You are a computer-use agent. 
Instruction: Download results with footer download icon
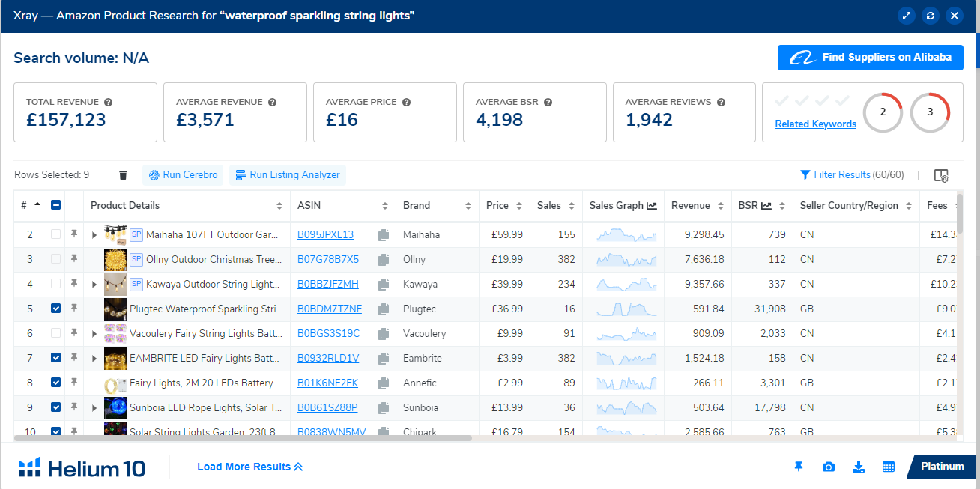point(859,467)
